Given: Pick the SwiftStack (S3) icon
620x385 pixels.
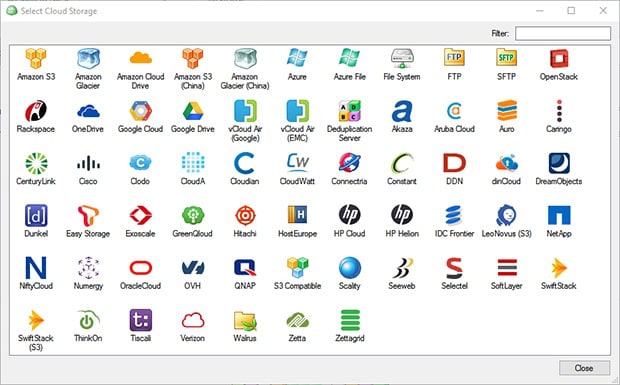Looking at the screenshot, I should tap(36, 320).
